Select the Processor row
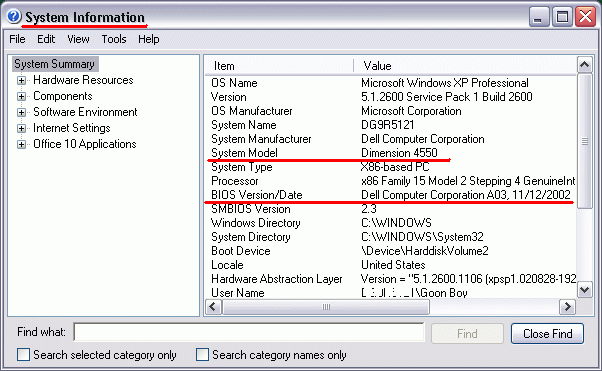Screen dimensions: 602x371 (x=391, y=181)
